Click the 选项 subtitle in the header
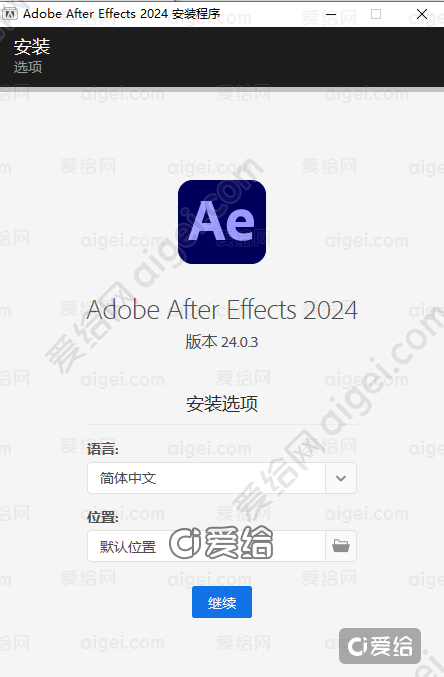The height and width of the screenshot is (677, 444). (x=28, y=67)
